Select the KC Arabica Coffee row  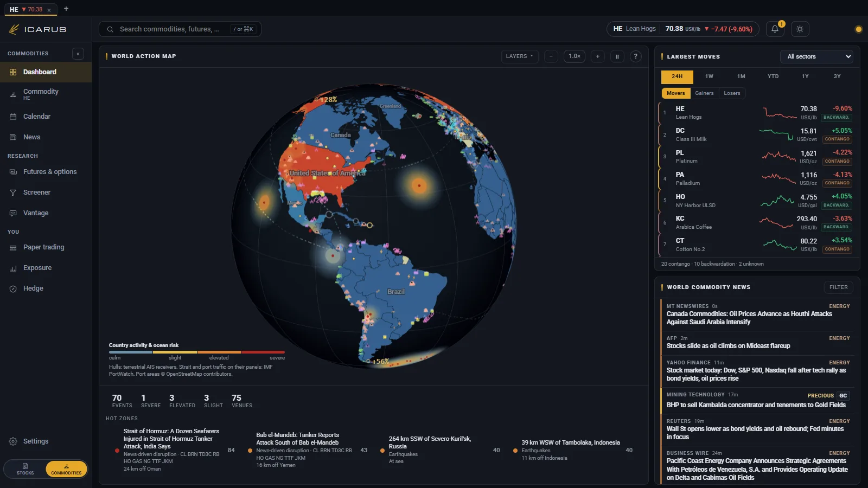[x=757, y=223]
